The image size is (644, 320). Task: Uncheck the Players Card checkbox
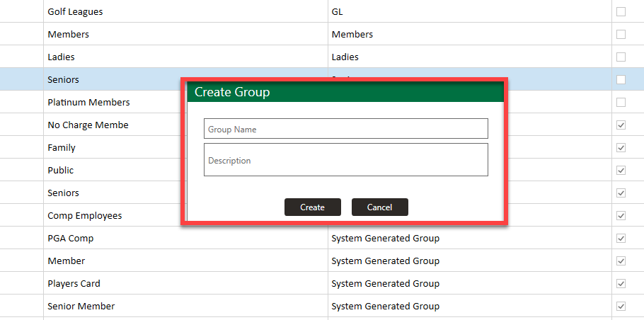(x=621, y=284)
